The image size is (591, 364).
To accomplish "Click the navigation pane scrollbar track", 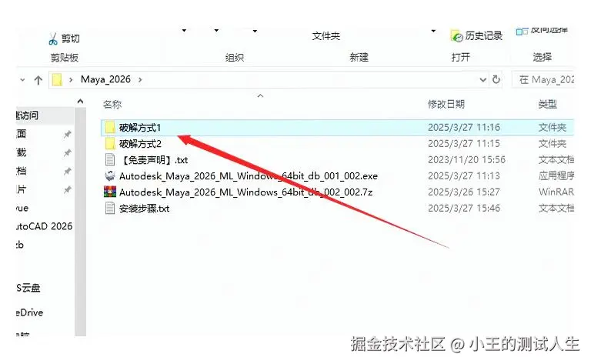I will point(80,222).
